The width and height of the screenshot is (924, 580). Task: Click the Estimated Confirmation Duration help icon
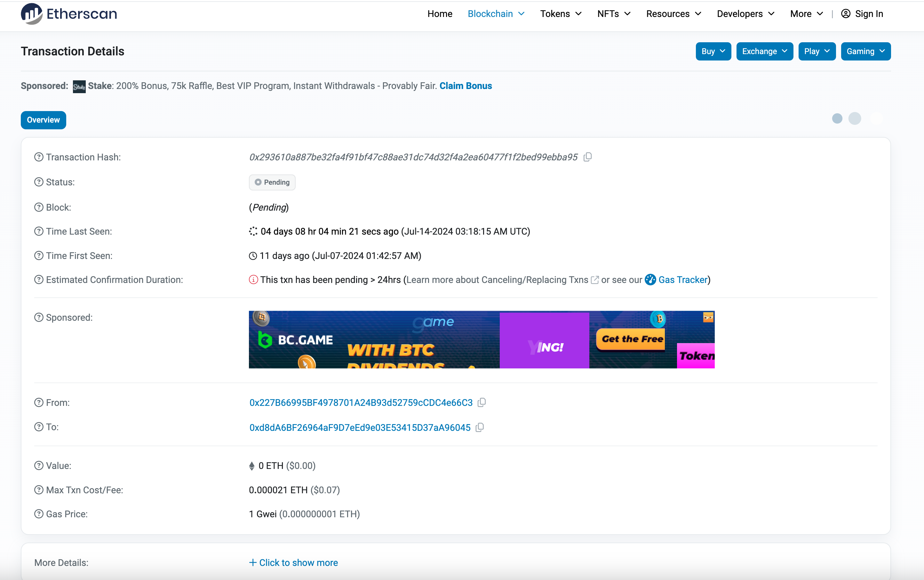pyautogui.click(x=39, y=280)
